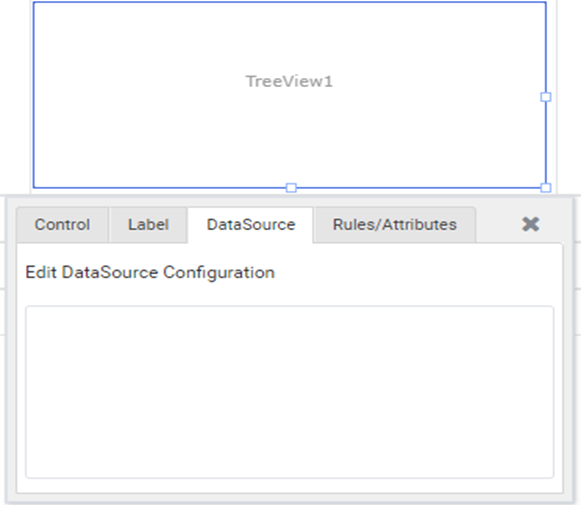Click the blank tab strip area beside Rules/Attributes
This screenshot has height=505, width=581.
(497, 225)
